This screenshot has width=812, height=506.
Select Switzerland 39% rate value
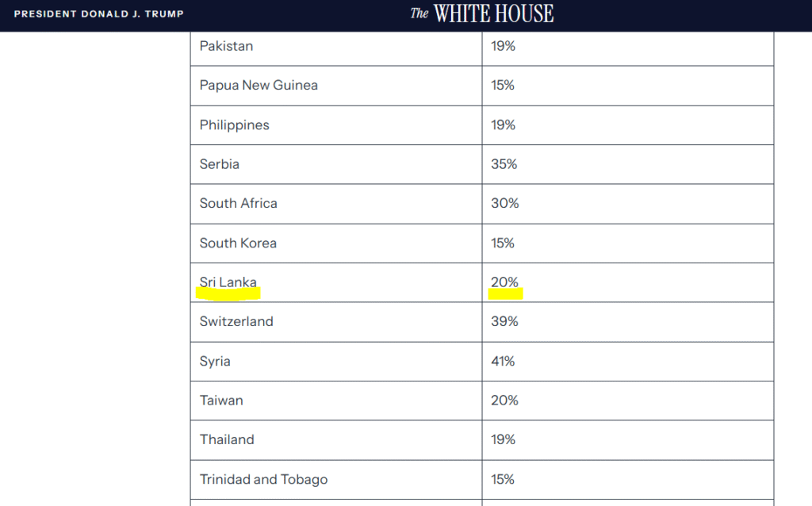click(504, 322)
